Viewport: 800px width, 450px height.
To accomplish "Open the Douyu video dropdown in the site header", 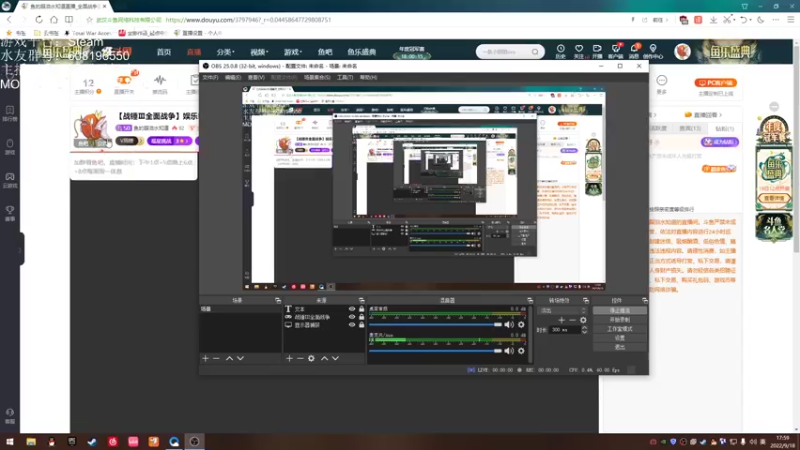I will [259, 52].
